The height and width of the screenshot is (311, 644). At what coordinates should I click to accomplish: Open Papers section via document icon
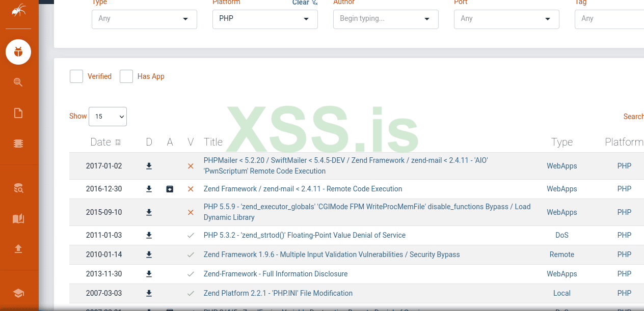click(18, 113)
